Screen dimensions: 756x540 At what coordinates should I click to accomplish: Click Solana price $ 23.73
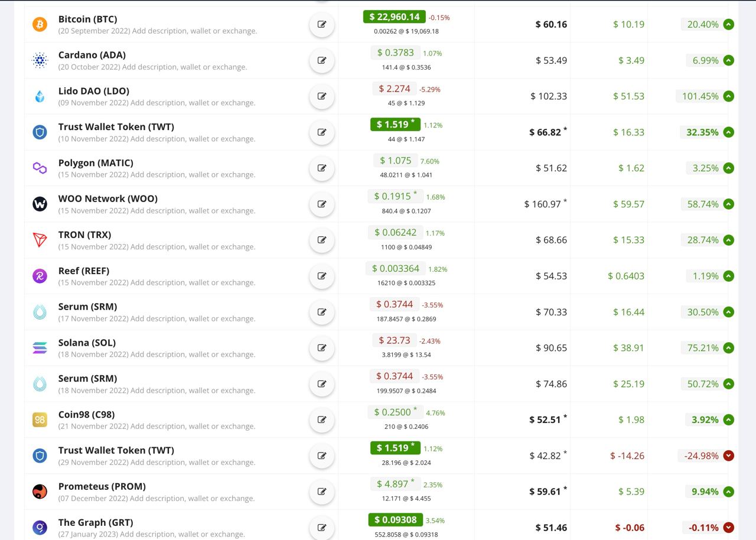tap(394, 340)
